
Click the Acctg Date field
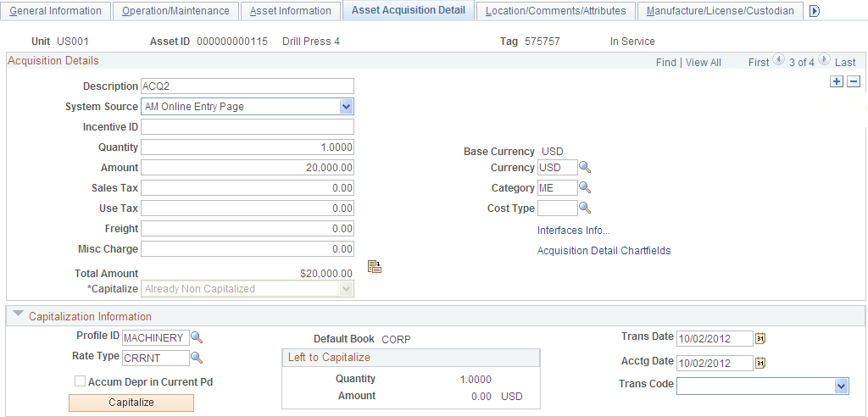tap(715, 364)
